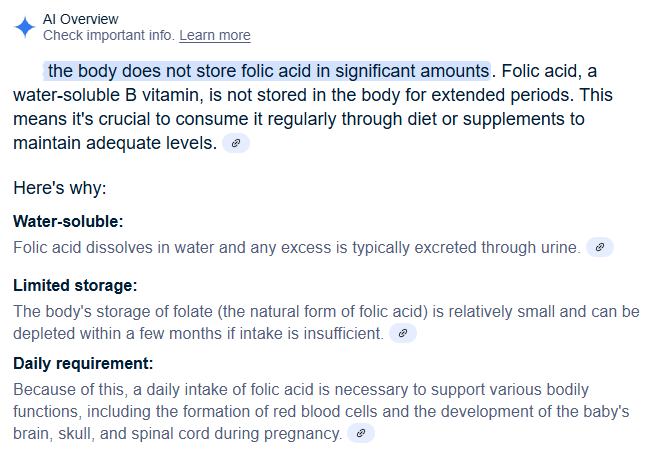This screenshot has height=455, width=654.
Task: Click the 'Limited storage:' heading
Action: (75, 286)
